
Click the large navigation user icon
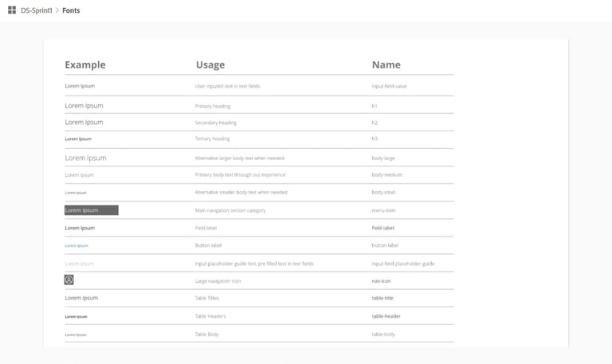[69, 280]
